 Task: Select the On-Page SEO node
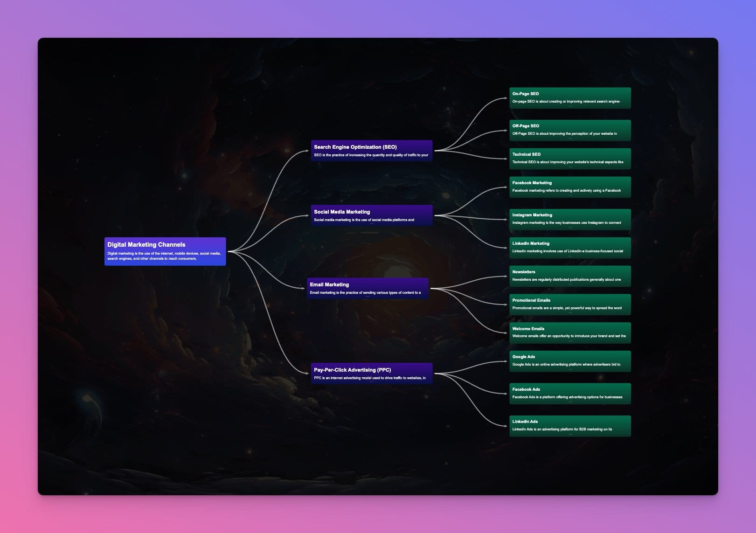(x=570, y=98)
